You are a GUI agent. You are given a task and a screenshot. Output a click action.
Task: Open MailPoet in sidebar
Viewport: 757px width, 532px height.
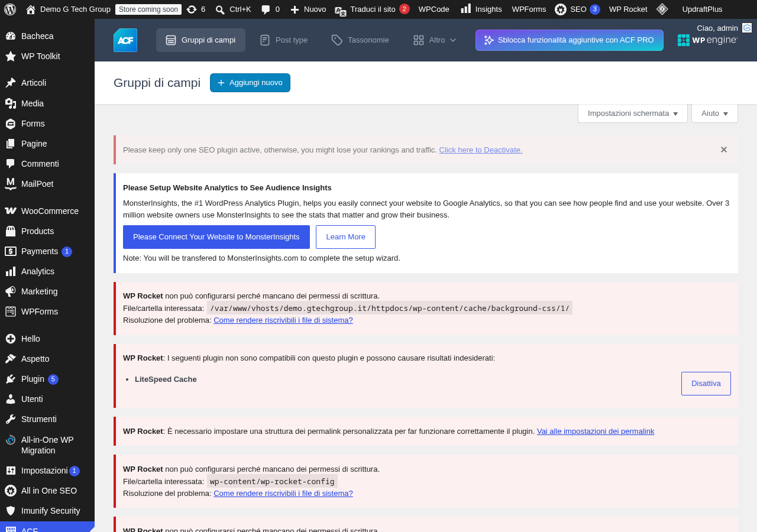coord(47,184)
